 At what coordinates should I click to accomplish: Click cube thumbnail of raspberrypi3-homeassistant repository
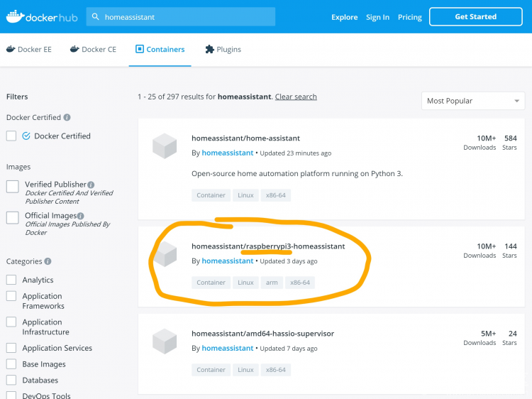165,254
